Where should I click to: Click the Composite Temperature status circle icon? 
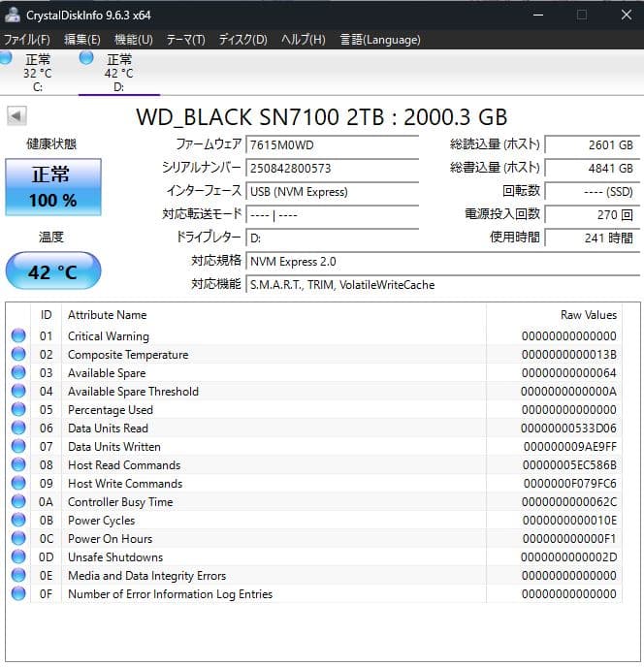[x=18, y=354]
